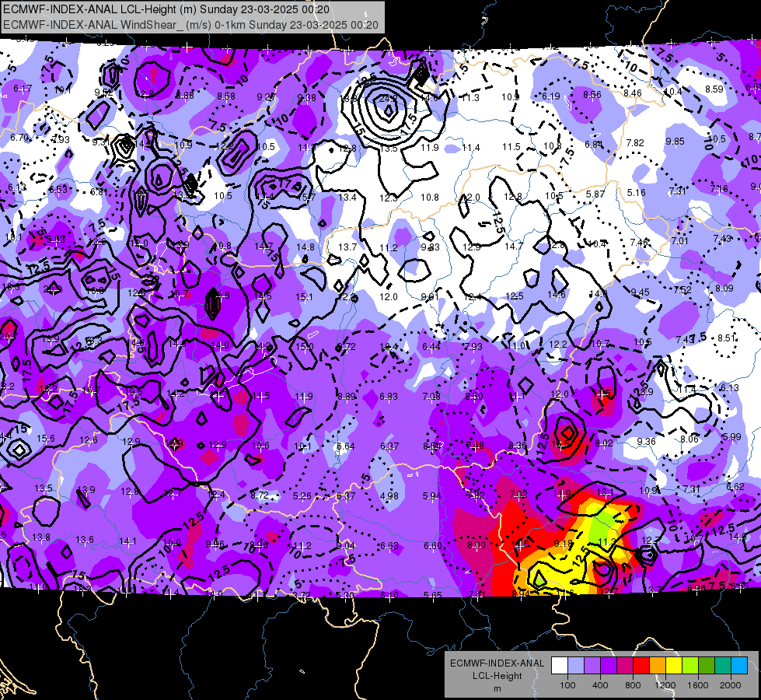Image resolution: width=761 pixels, height=700 pixels.
Task: Click the wind shear value 13.4
Action: tap(347, 198)
